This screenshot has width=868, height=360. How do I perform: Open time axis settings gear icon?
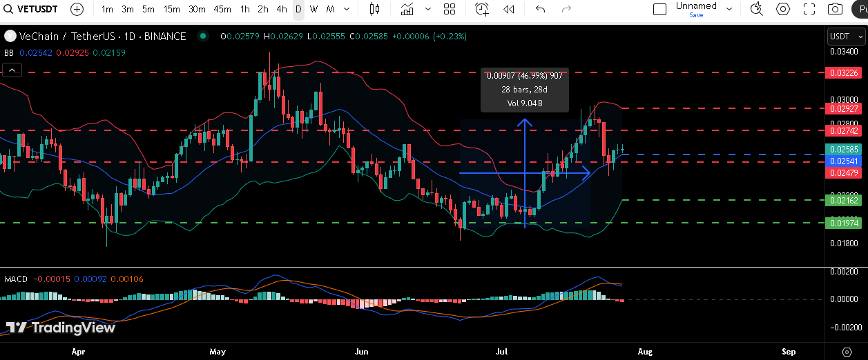pyautogui.click(x=846, y=351)
